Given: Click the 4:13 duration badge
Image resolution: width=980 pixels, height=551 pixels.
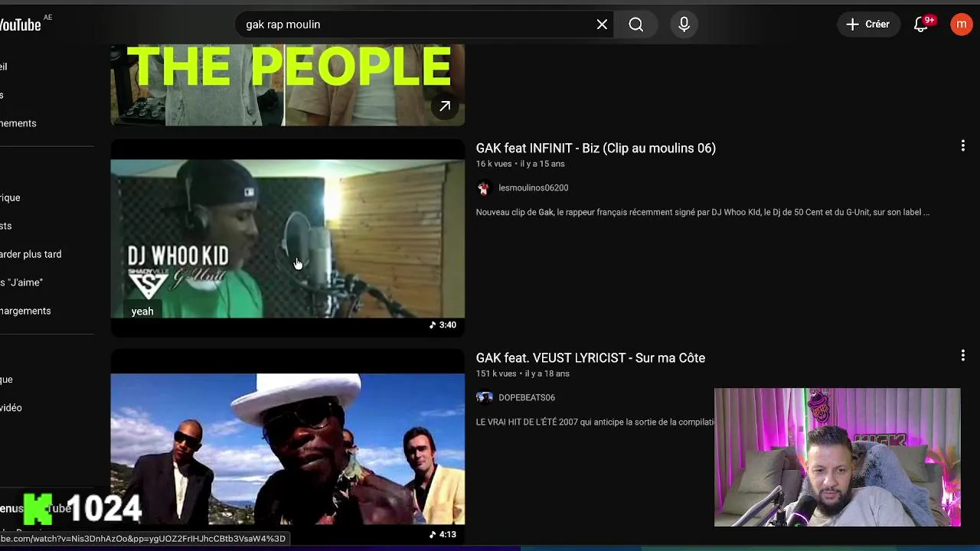Looking at the screenshot, I should click(x=443, y=535).
